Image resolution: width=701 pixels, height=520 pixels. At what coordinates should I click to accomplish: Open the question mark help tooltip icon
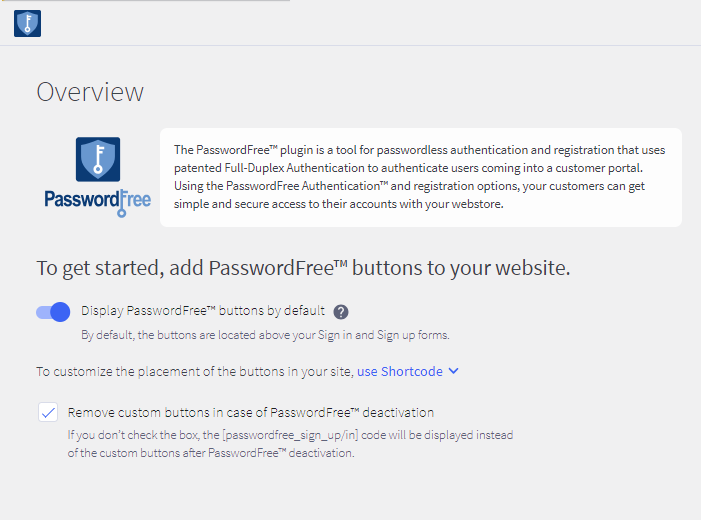pos(341,312)
